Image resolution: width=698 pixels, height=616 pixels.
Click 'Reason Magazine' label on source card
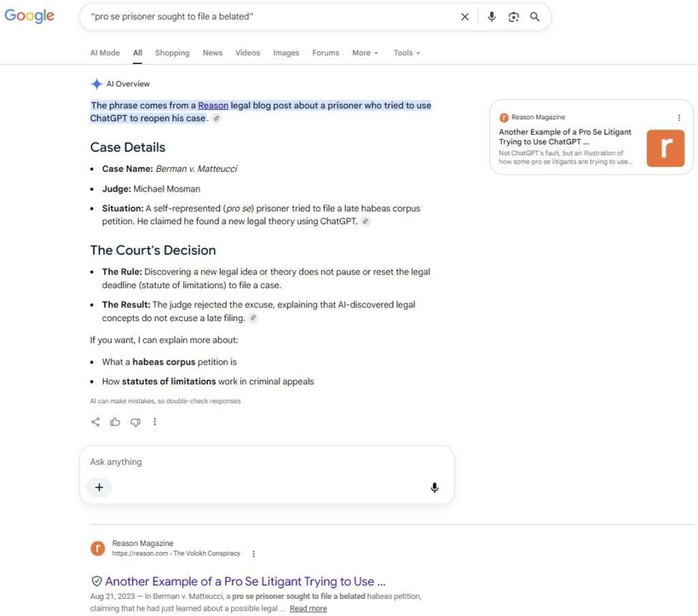click(538, 117)
